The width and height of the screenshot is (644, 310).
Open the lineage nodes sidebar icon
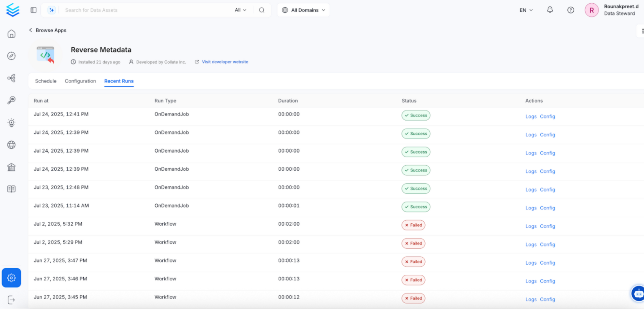pyautogui.click(x=11, y=78)
